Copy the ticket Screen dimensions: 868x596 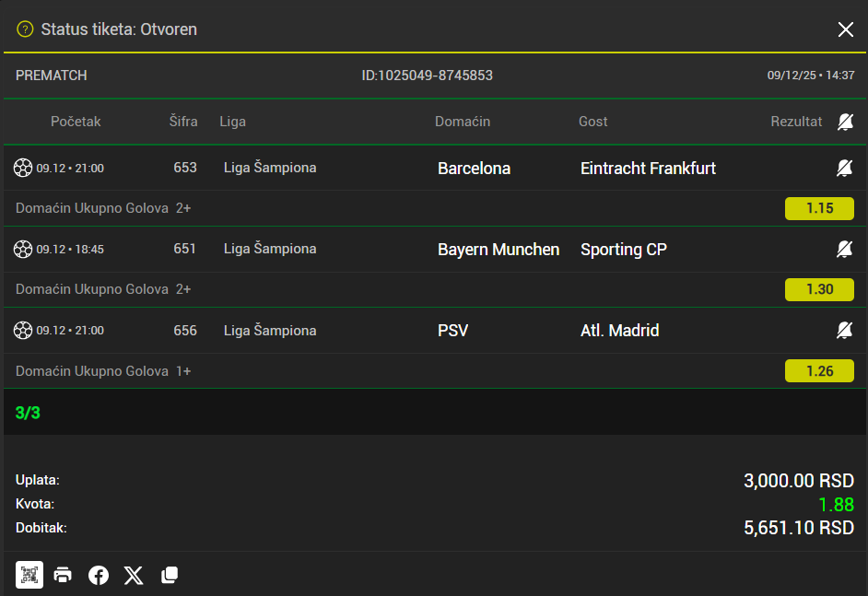pos(170,575)
